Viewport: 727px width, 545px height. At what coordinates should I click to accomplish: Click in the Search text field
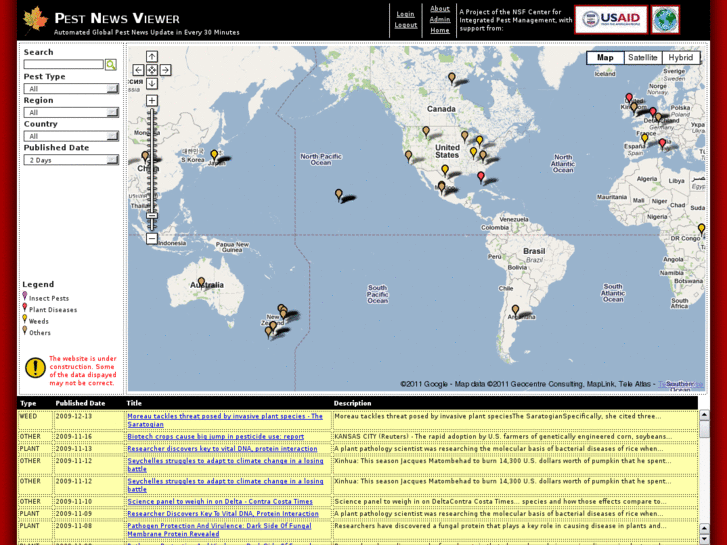click(x=64, y=64)
